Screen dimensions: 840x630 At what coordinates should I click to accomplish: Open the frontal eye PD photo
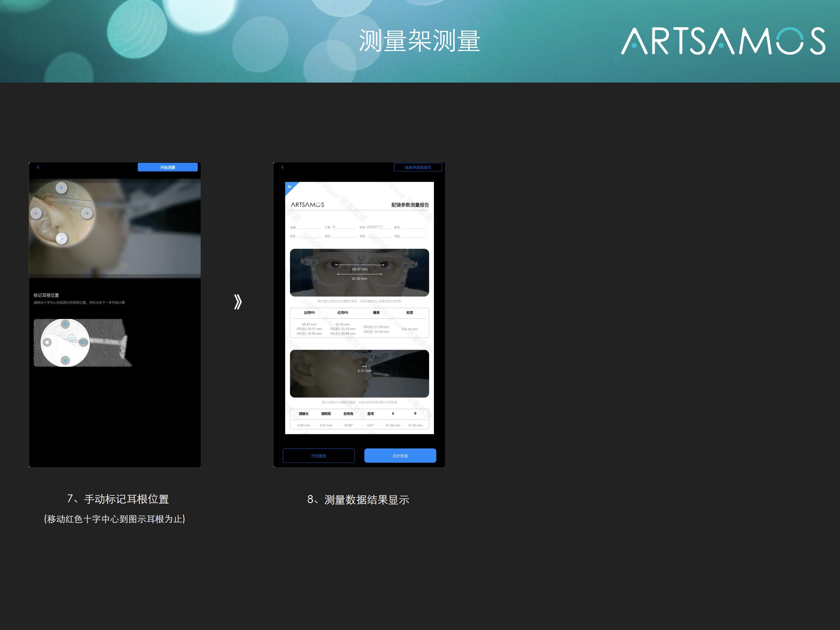click(359, 272)
